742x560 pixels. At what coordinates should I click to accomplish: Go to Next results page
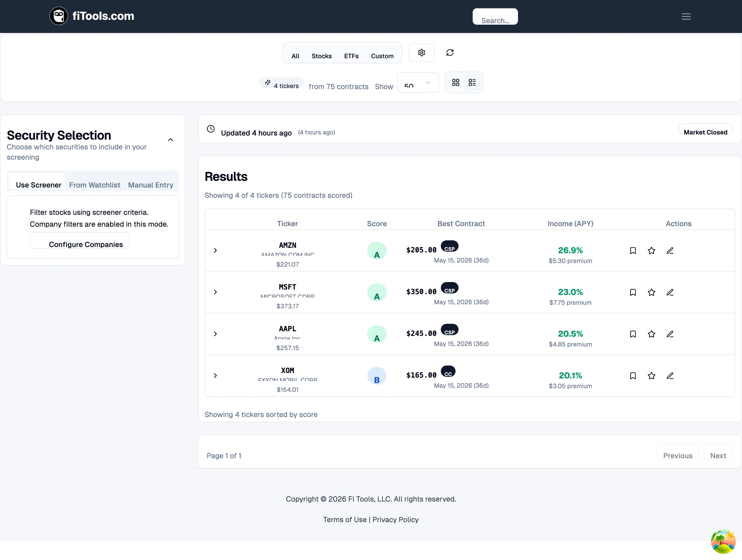pos(718,452)
